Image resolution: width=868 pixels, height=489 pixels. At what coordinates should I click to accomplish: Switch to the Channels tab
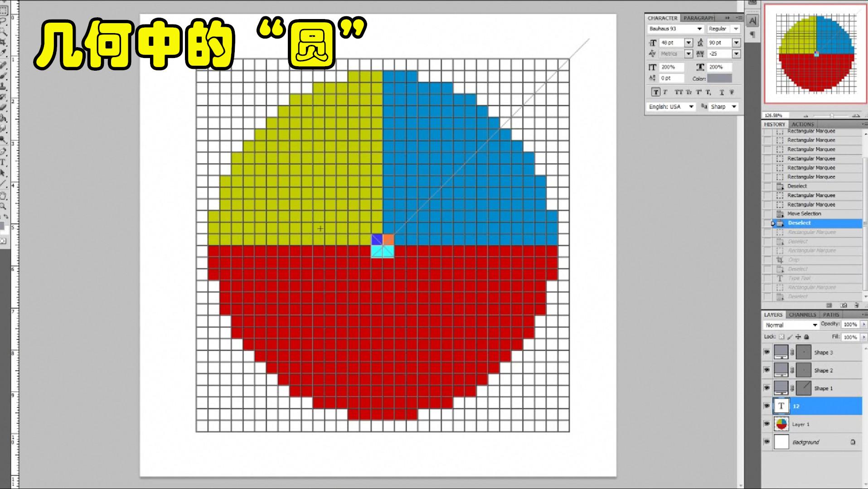[802, 315]
